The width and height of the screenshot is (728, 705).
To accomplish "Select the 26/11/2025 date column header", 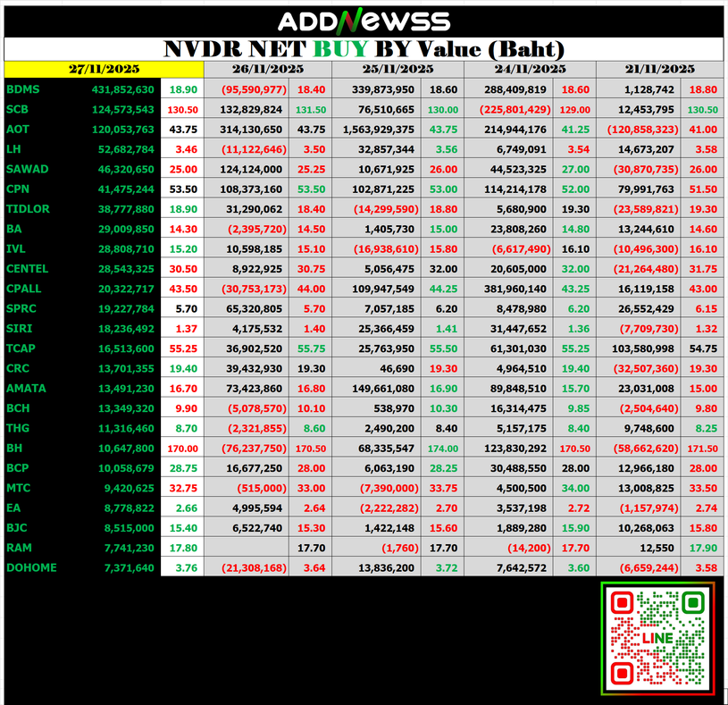I will click(267, 69).
